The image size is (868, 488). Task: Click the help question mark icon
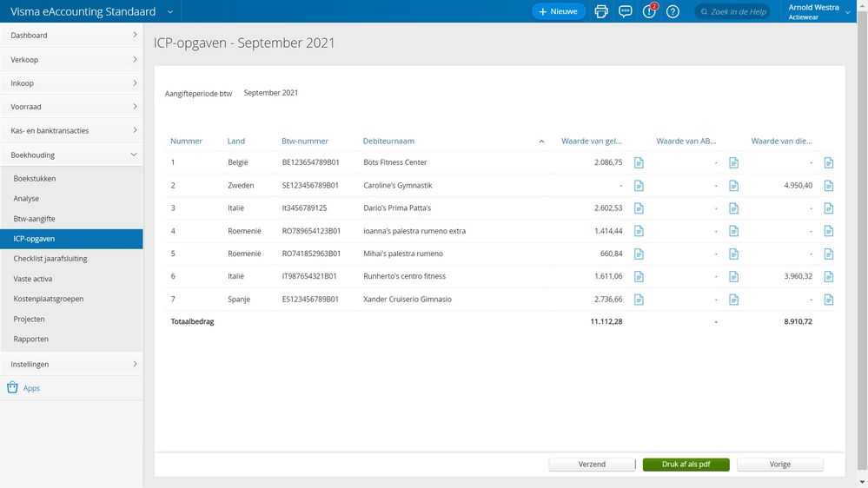(x=673, y=11)
